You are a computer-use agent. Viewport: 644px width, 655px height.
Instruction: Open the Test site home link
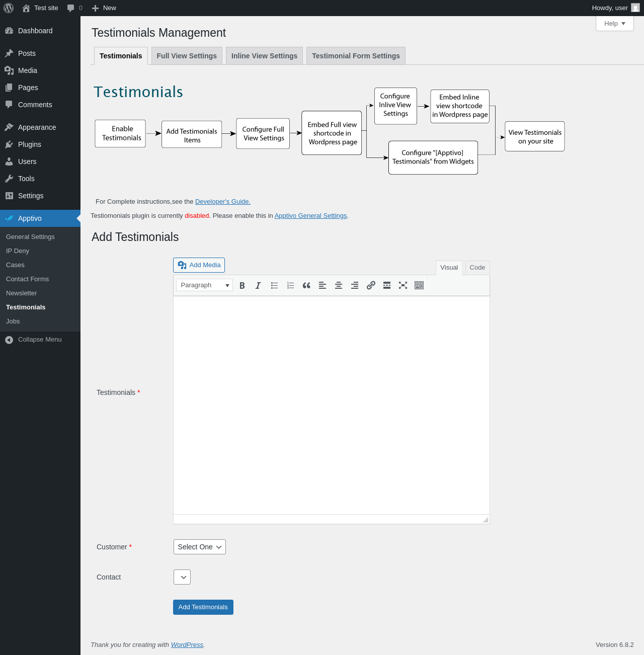[x=40, y=8]
